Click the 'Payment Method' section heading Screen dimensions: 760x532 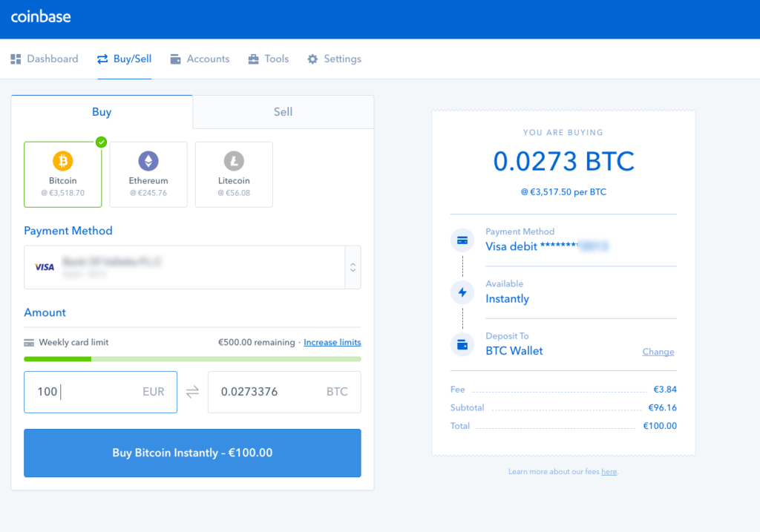pos(68,231)
